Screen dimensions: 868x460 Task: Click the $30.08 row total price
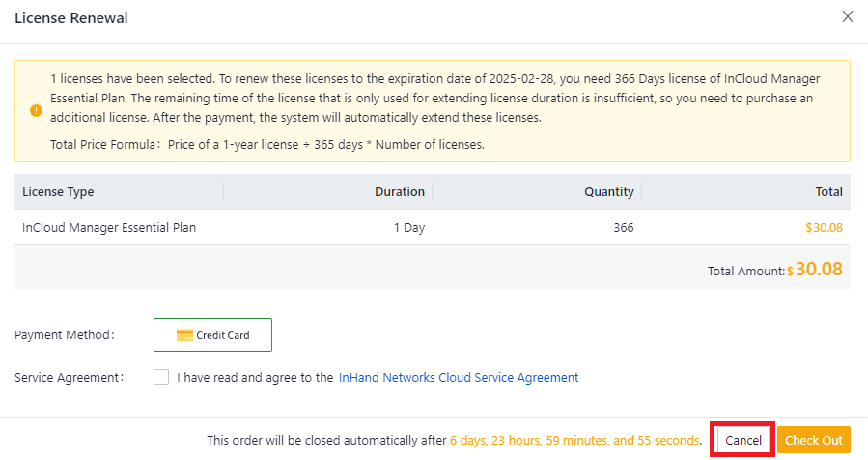pos(824,228)
